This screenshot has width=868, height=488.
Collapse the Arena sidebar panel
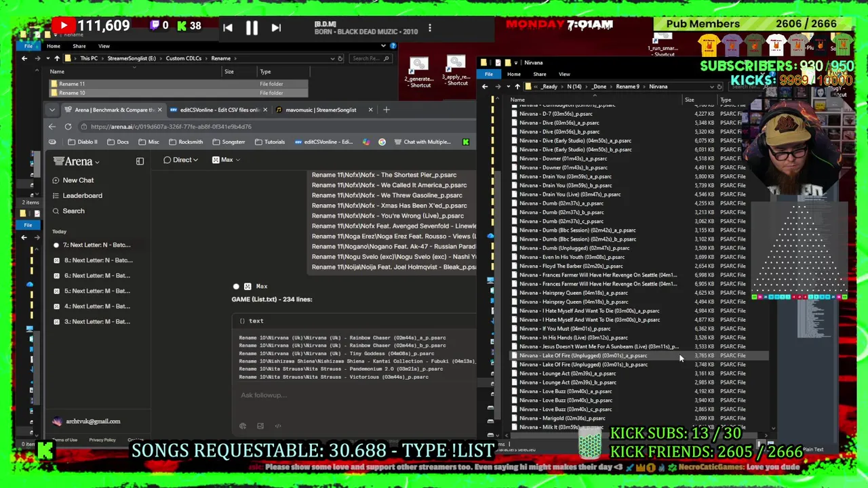pos(140,161)
